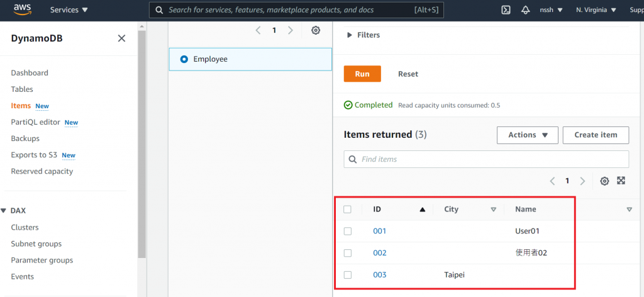This screenshot has width=644, height=297.
Task: Click the Reset button
Action: (x=408, y=74)
